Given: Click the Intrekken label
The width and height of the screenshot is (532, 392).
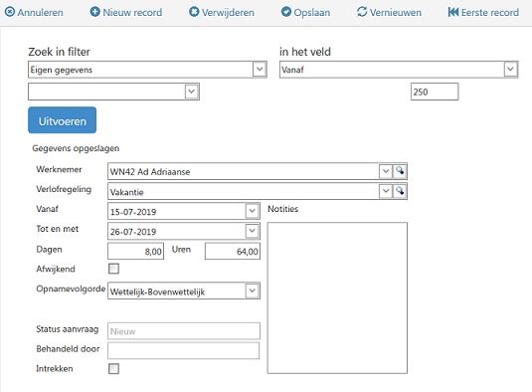Looking at the screenshot, I should (x=55, y=368).
